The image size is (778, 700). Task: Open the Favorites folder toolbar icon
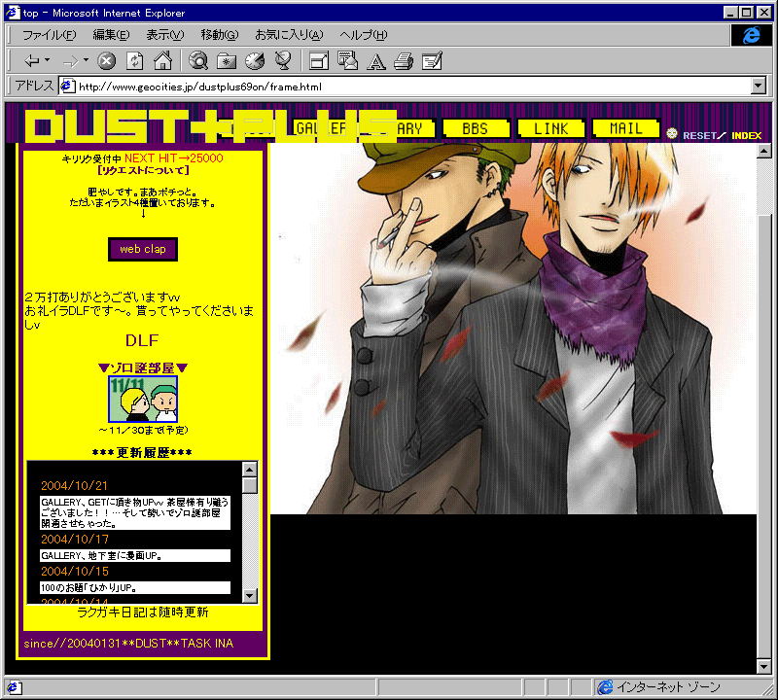tap(227, 61)
